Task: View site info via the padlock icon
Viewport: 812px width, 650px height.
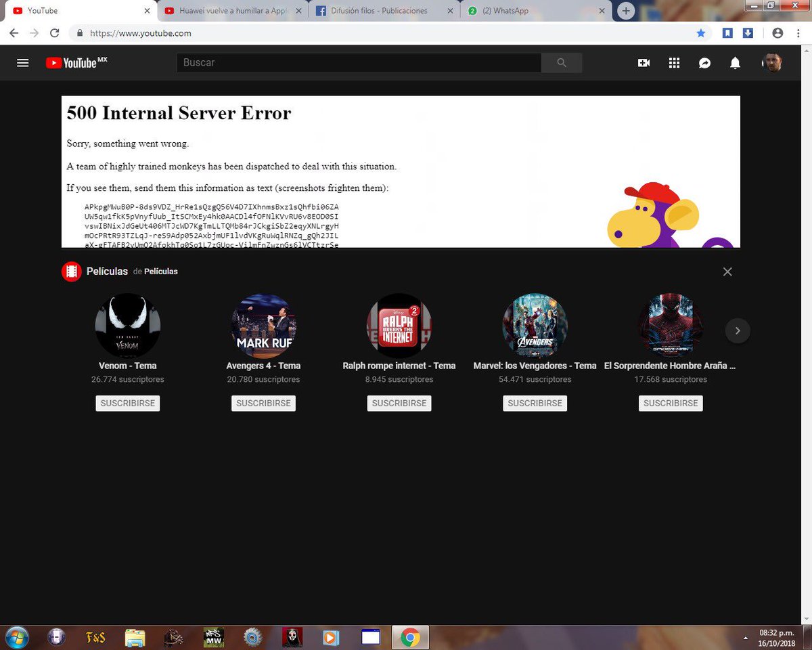Action: pos(80,32)
